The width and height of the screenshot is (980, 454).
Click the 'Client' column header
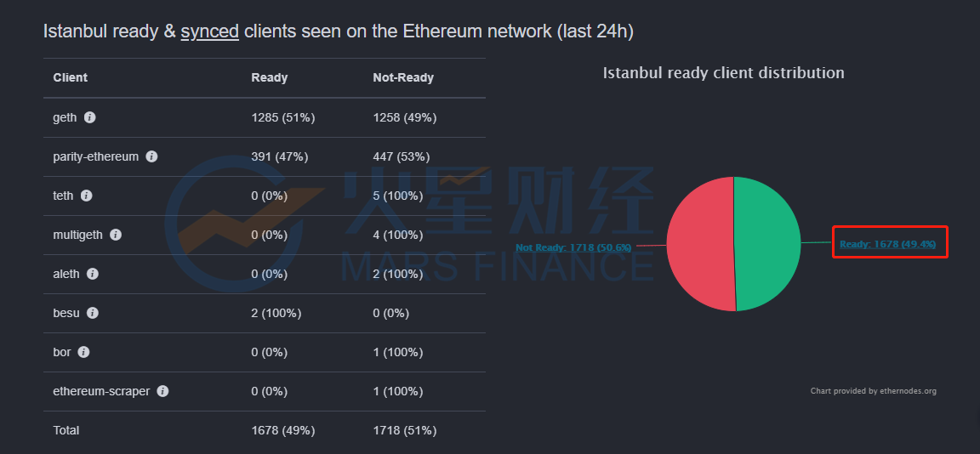pos(70,78)
